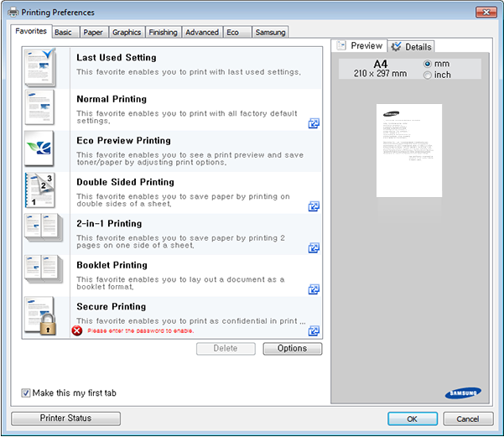Toggle Make this my first tab checkbox

(x=26, y=392)
